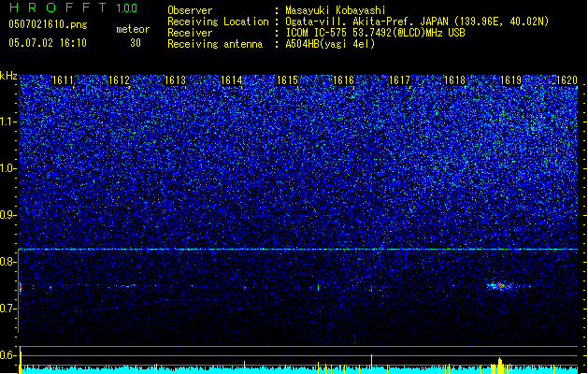588x374 pixels.
Task: Click the 1612 time axis marker
Action: [x=119, y=80]
